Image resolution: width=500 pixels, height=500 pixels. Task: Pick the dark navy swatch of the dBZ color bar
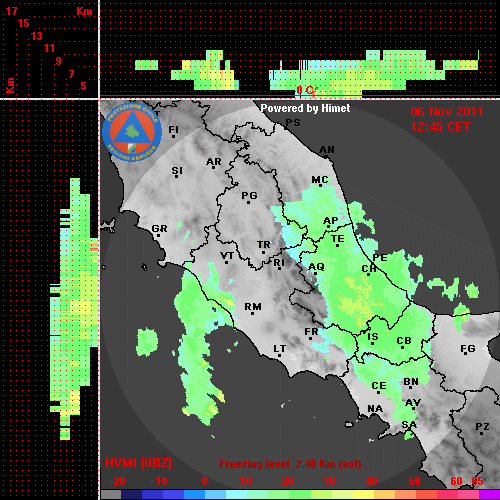(x=131, y=495)
